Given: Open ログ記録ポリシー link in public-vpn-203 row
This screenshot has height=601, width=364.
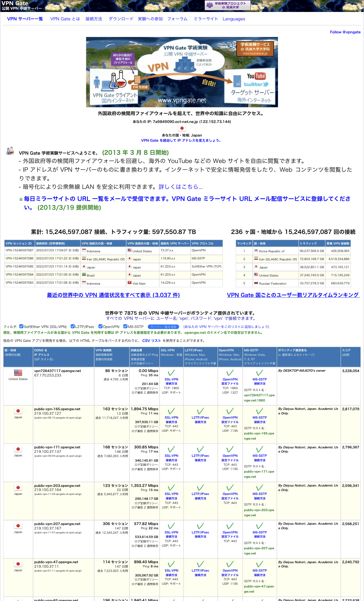Looking at the screenshot, I should point(146,503).
